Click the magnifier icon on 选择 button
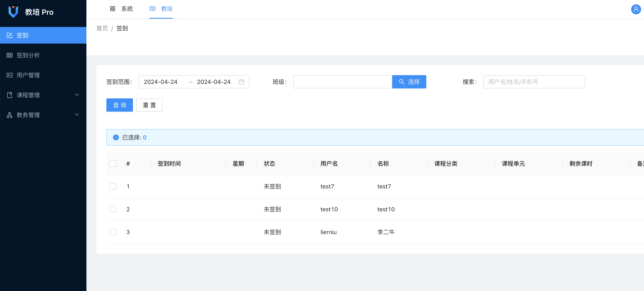The width and height of the screenshot is (644, 291). point(402,82)
